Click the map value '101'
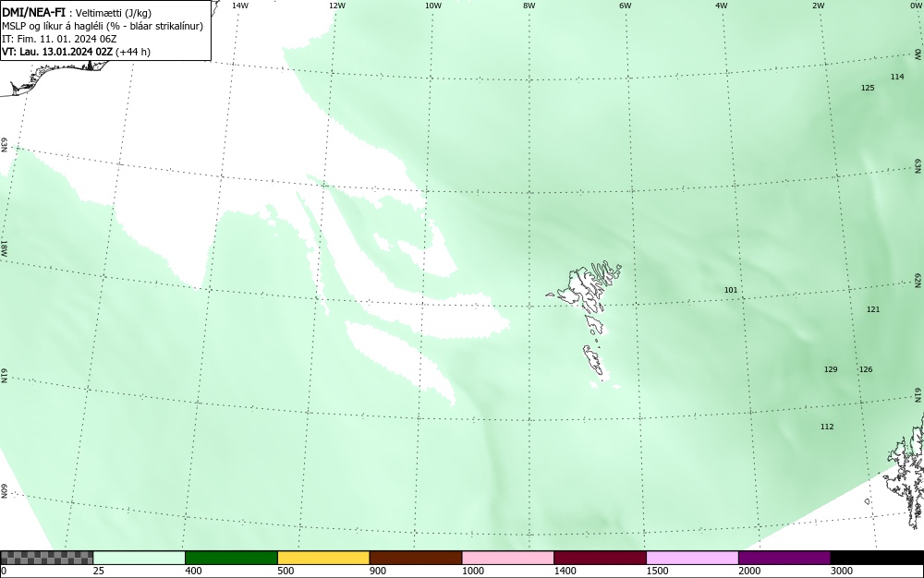Screen dimensions: 924x578 (x=731, y=290)
